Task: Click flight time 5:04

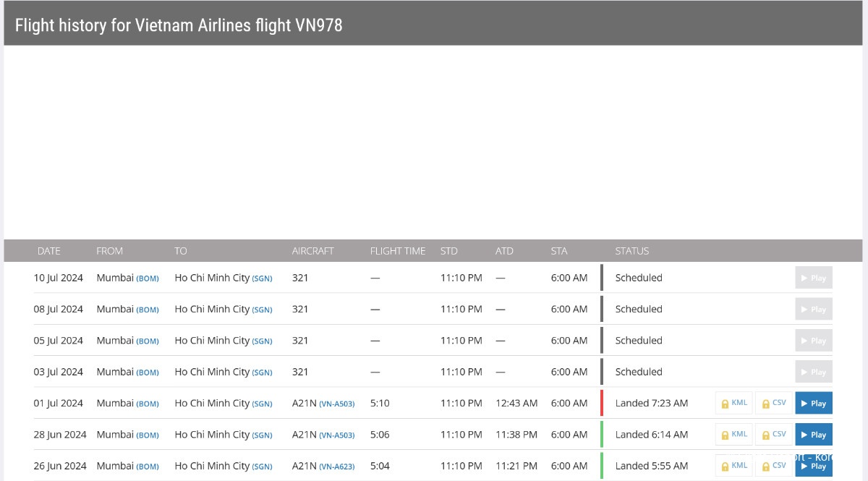Action: point(380,466)
